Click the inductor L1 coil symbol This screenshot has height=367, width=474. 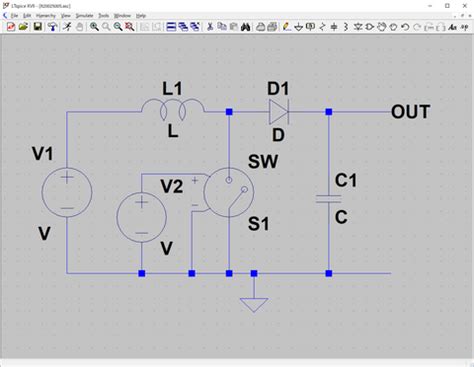coord(173,109)
